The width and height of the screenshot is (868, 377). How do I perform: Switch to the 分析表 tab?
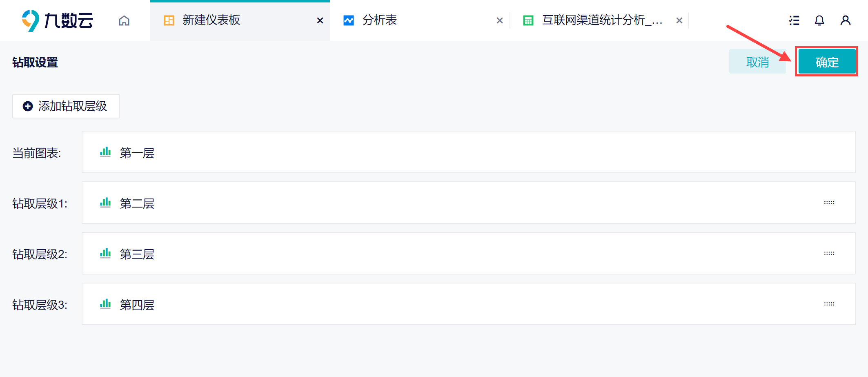[420, 20]
